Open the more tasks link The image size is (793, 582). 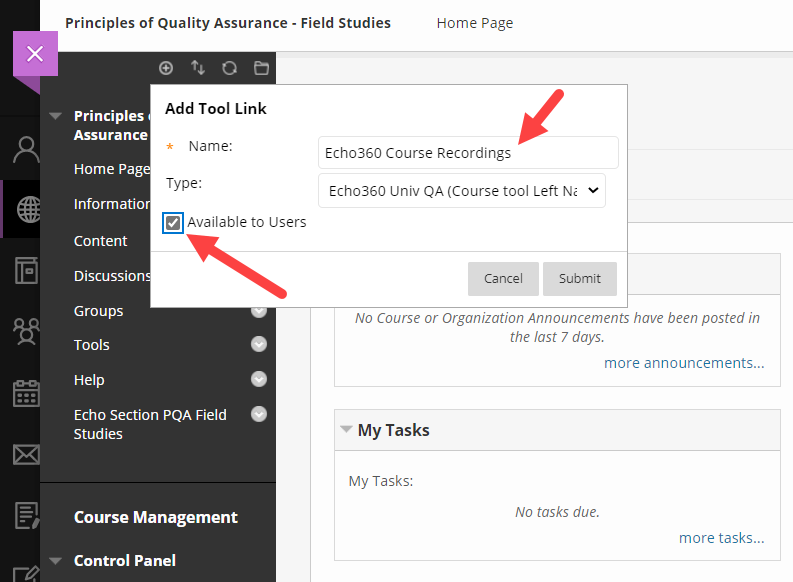coord(721,538)
